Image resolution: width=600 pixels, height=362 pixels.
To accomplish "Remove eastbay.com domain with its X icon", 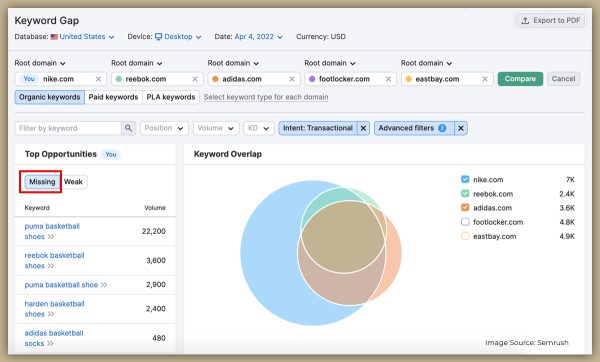I will click(485, 79).
